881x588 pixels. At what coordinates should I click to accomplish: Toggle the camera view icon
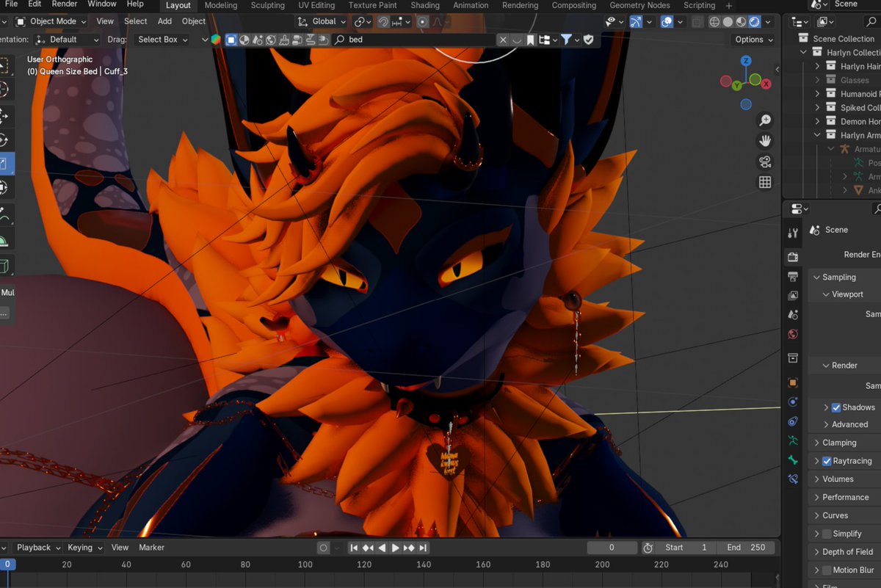pyautogui.click(x=765, y=161)
